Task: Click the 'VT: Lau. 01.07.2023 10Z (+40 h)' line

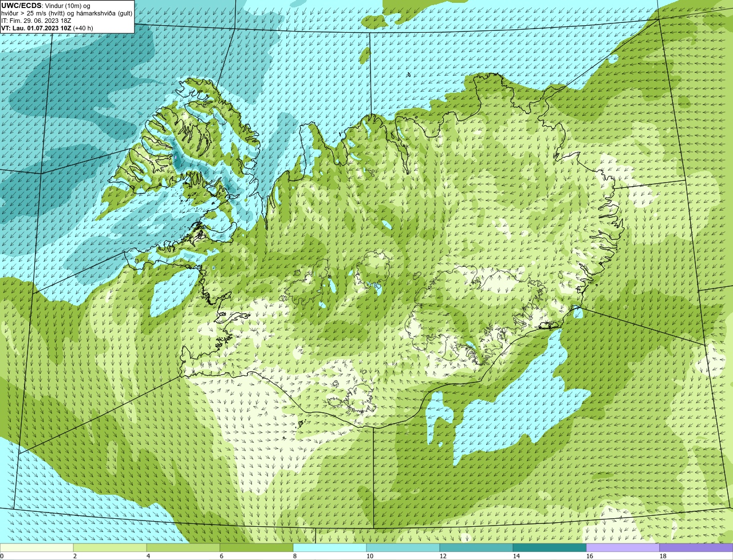Action: [47, 28]
